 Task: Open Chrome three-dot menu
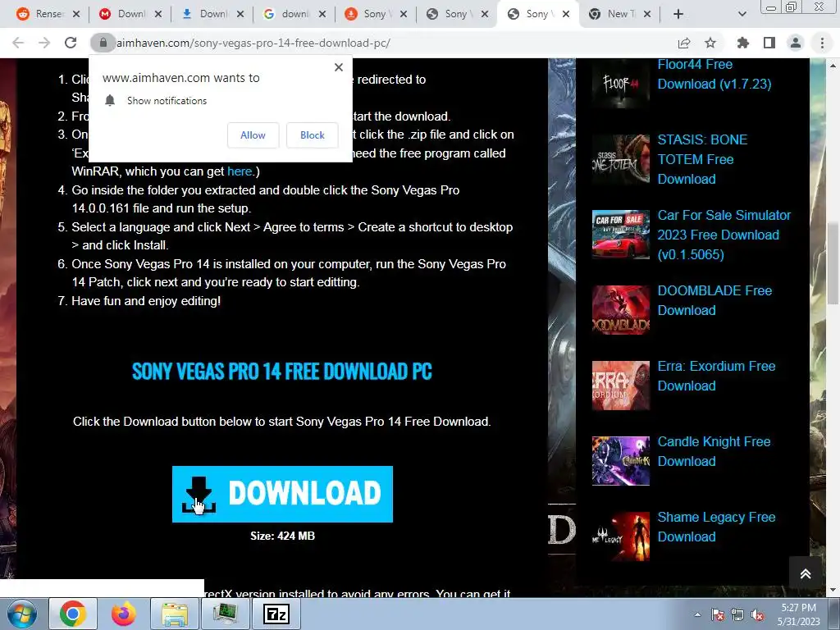pos(822,43)
